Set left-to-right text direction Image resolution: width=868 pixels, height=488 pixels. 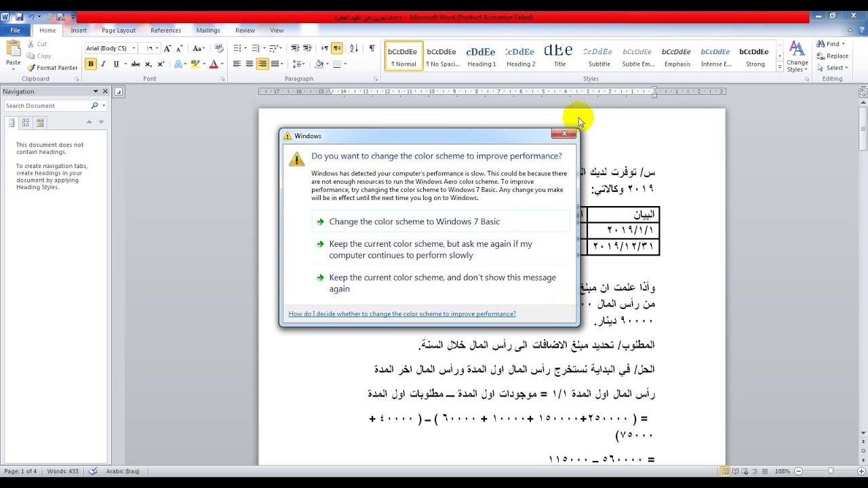pos(325,48)
